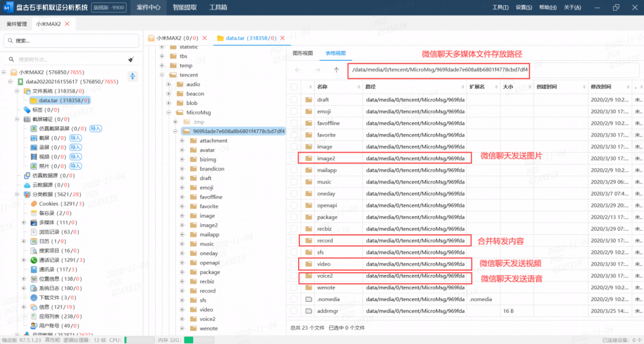Expand the 通话记录 category node

coord(23,260)
